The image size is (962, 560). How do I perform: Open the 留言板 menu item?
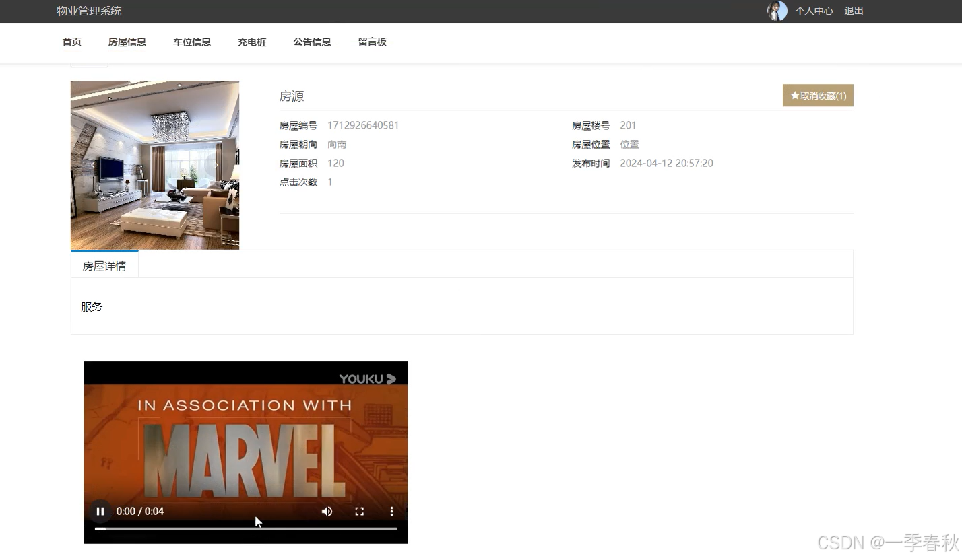[x=373, y=42]
